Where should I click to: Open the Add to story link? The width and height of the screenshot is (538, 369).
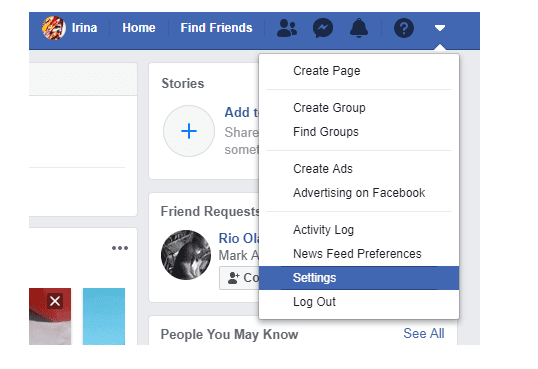tap(242, 112)
